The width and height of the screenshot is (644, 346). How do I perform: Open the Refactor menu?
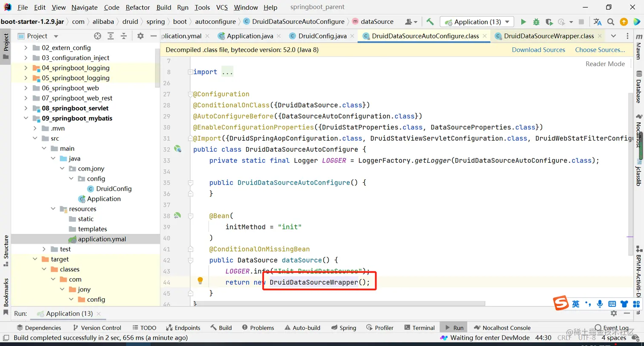138,7
